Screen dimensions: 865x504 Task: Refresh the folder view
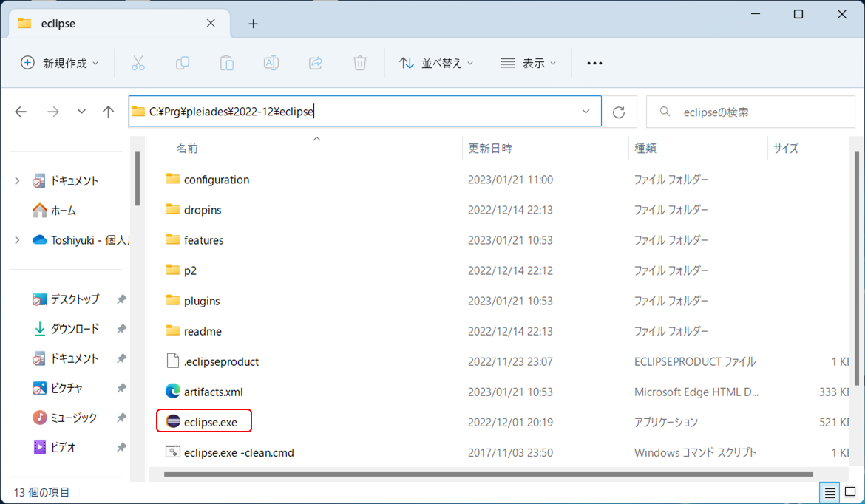(x=619, y=112)
